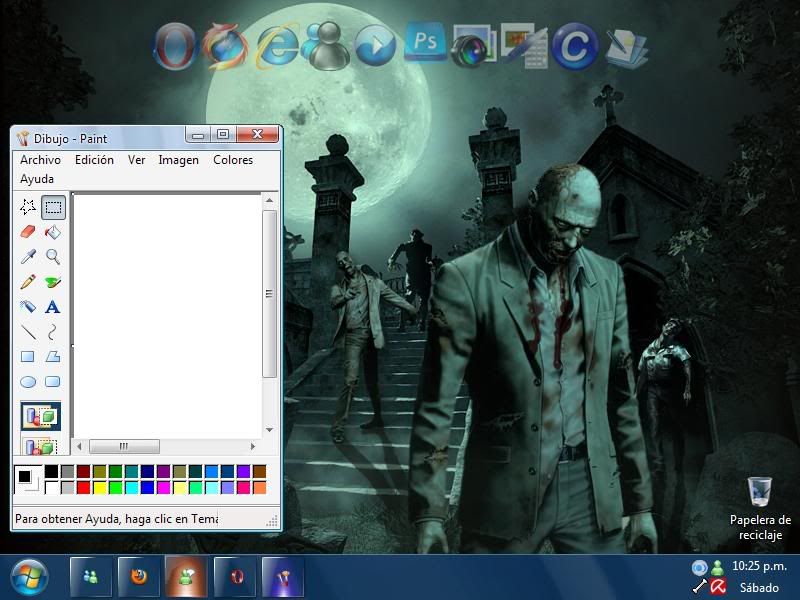Pick the white color swatch
Screen dimensions: 800x600
point(52,488)
